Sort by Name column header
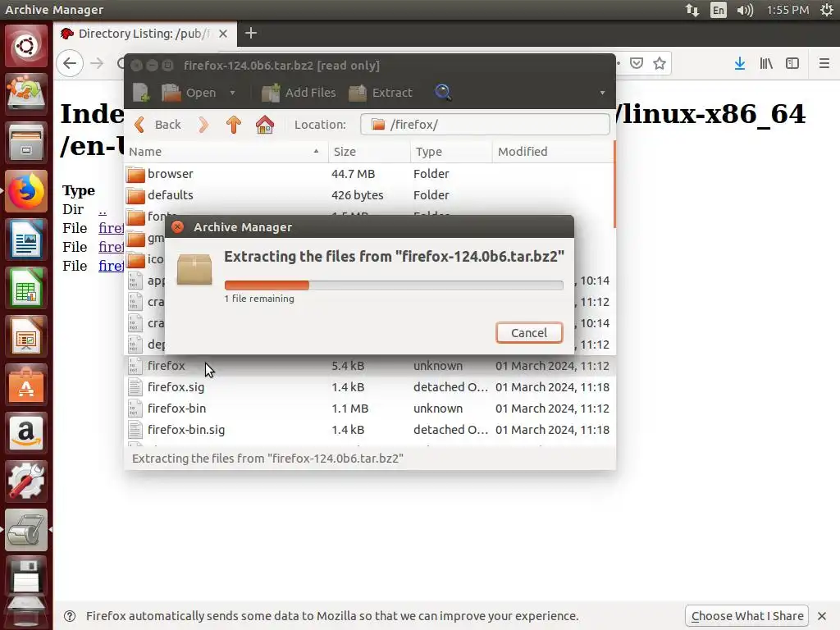 click(226, 152)
